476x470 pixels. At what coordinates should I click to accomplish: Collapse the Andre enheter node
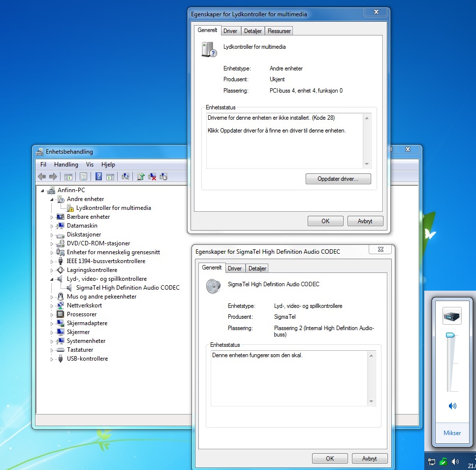pyautogui.click(x=52, y=200)
